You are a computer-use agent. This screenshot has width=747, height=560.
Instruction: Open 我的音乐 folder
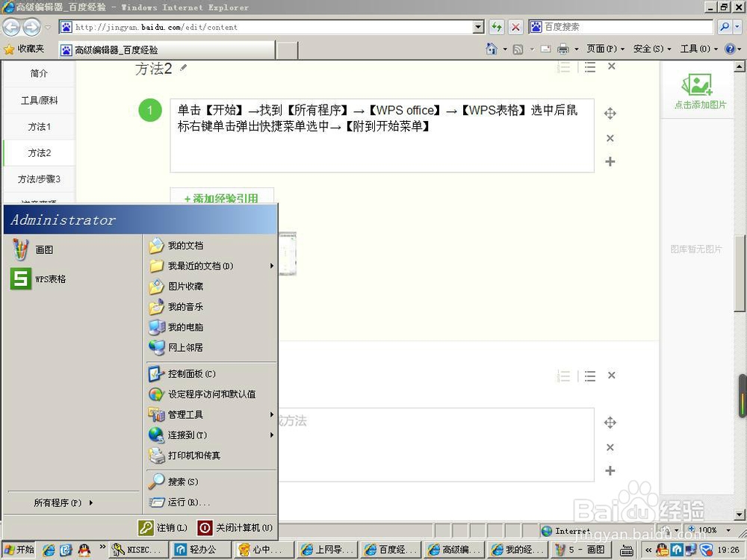pyautogui.click(x=176, y=307)
